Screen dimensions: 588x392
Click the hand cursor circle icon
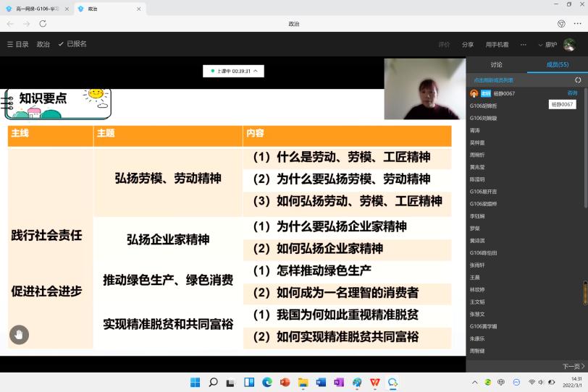coord(19,334)
